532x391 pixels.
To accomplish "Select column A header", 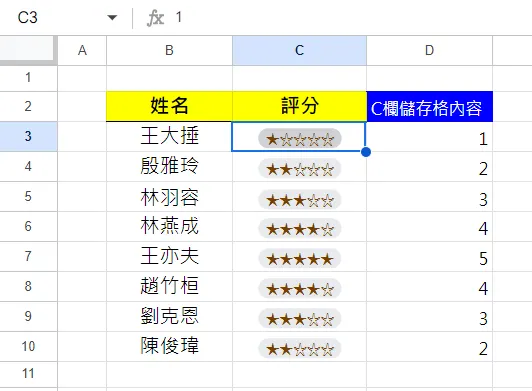I will click(82, 50).
